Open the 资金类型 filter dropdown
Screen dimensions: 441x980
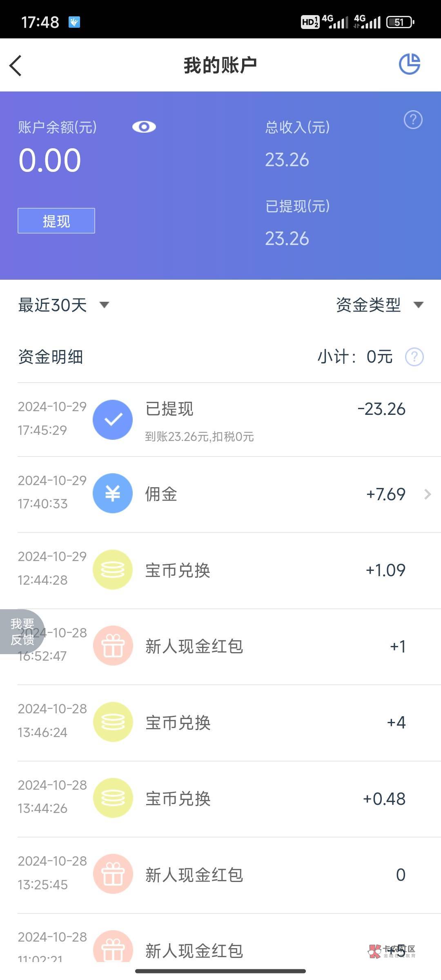click(379, 305)
